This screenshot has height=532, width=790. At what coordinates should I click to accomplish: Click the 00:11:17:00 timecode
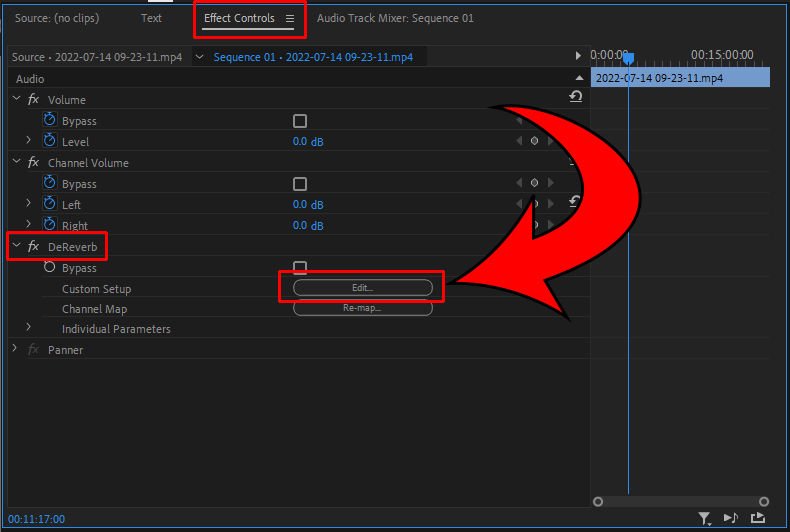tap(36, 519)
